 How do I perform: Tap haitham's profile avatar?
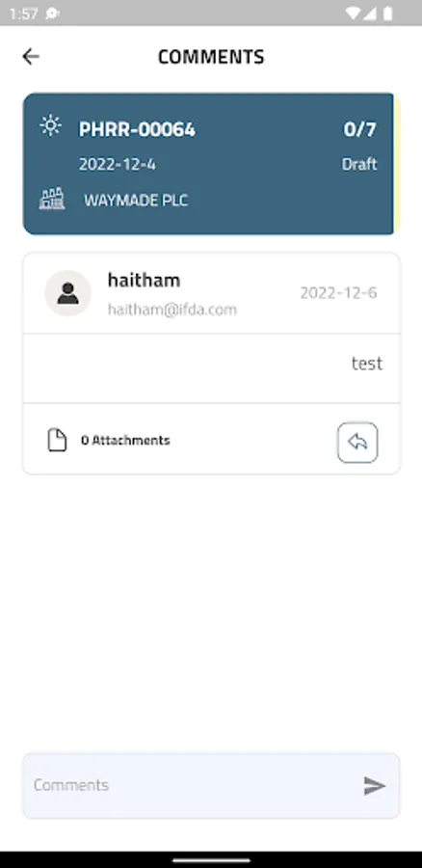(67, 293)
